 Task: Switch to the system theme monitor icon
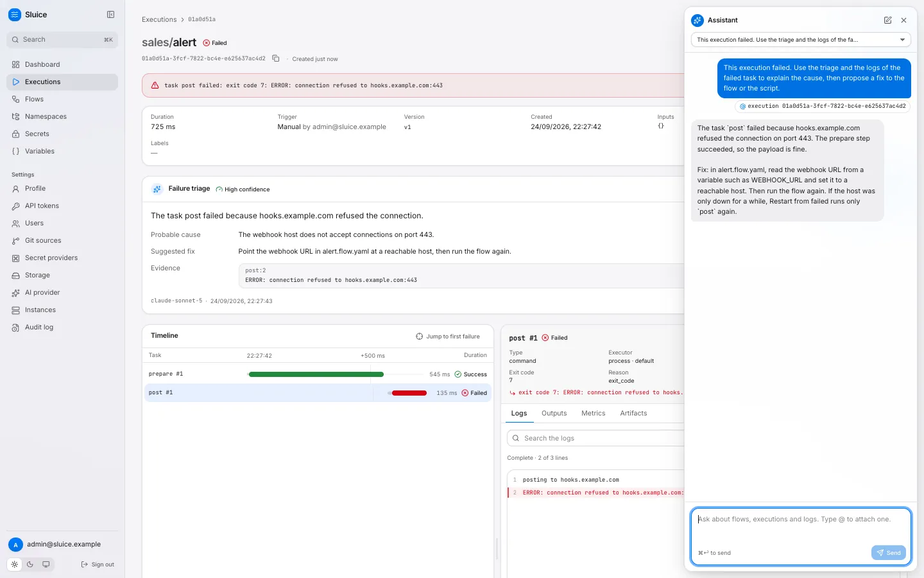(46, 565)
